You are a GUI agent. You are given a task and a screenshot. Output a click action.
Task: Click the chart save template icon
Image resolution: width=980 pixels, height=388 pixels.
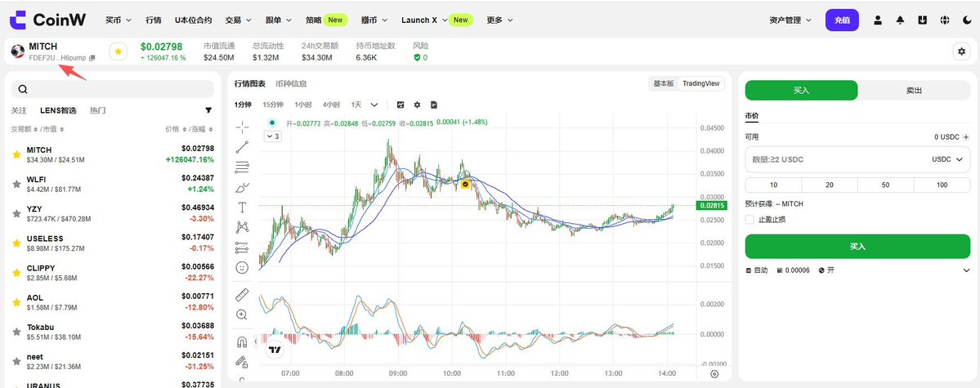click(434, 105)
